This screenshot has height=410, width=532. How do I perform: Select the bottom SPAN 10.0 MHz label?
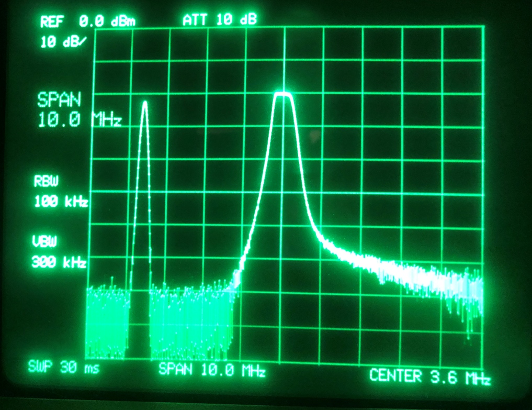[x=212, y=370]
